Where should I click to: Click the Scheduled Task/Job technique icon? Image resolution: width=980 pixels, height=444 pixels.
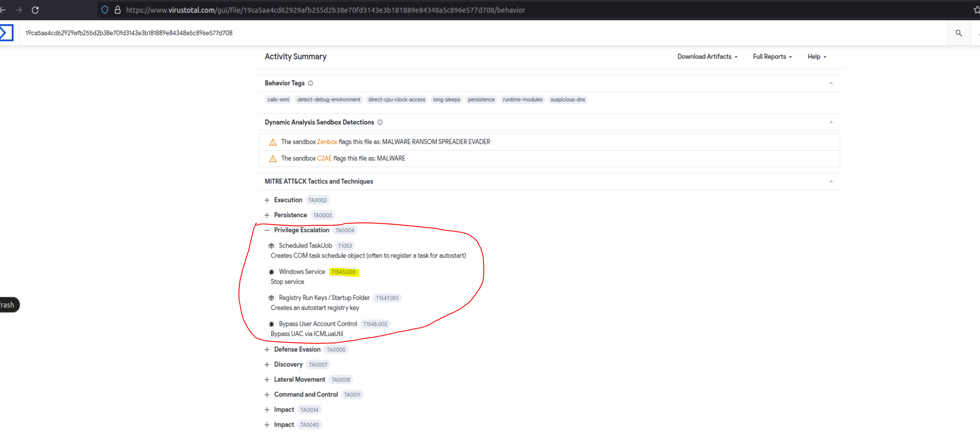pos(271,246)
